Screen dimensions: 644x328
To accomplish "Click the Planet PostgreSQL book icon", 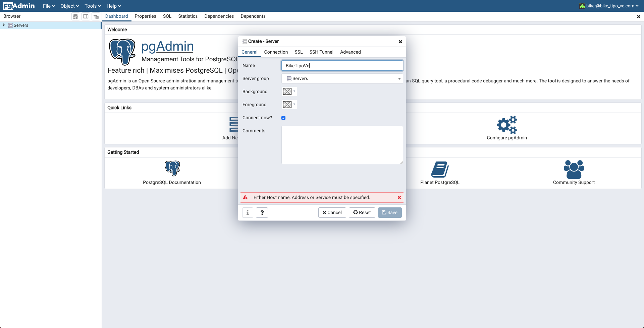I will [440, 169].
